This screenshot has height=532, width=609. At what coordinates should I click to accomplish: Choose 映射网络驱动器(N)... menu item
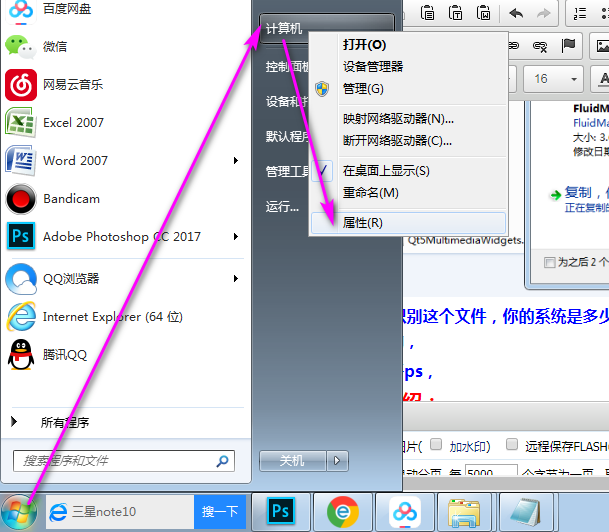[x=409, y=118]
